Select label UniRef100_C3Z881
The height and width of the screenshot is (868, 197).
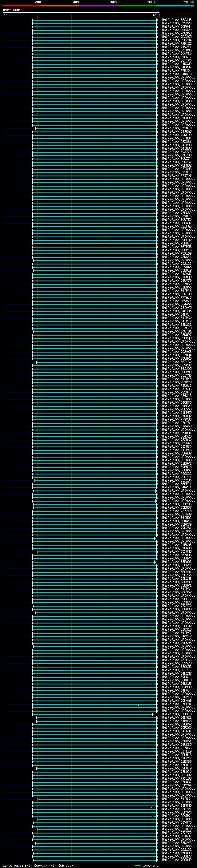coord(177,142)
